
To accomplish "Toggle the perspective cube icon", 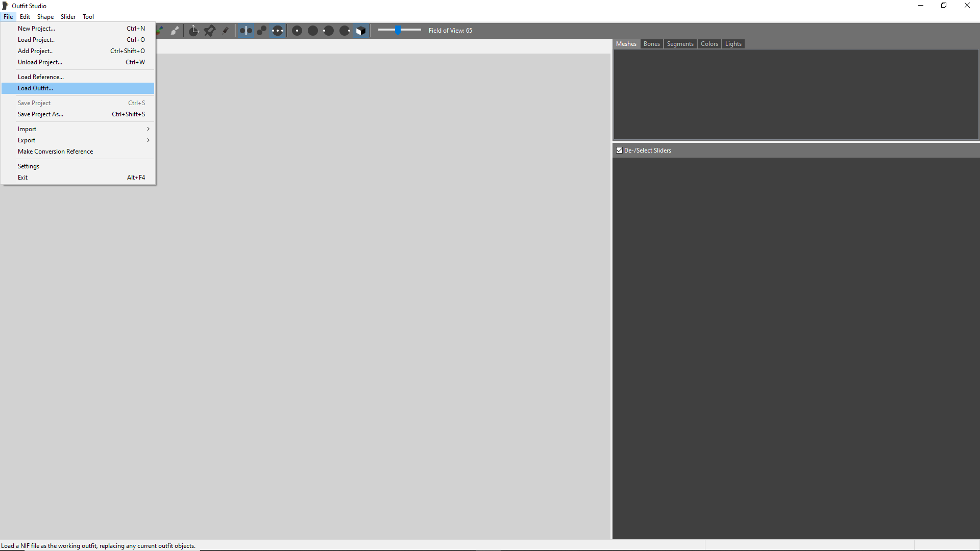I will (361, 31).
